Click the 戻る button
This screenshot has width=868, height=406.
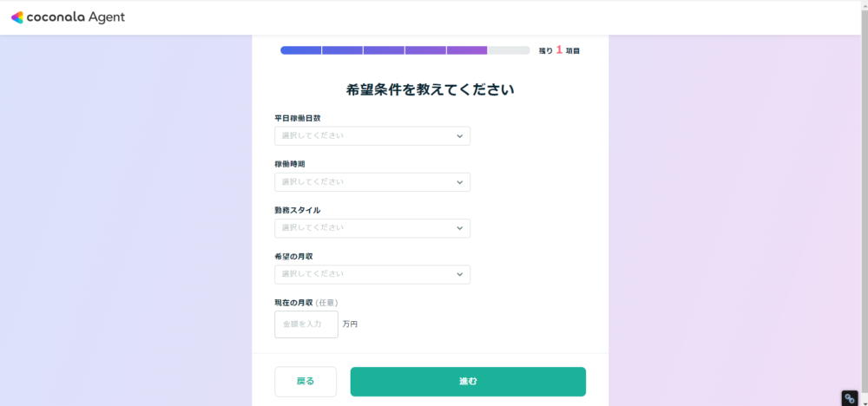tap(306, 382)
